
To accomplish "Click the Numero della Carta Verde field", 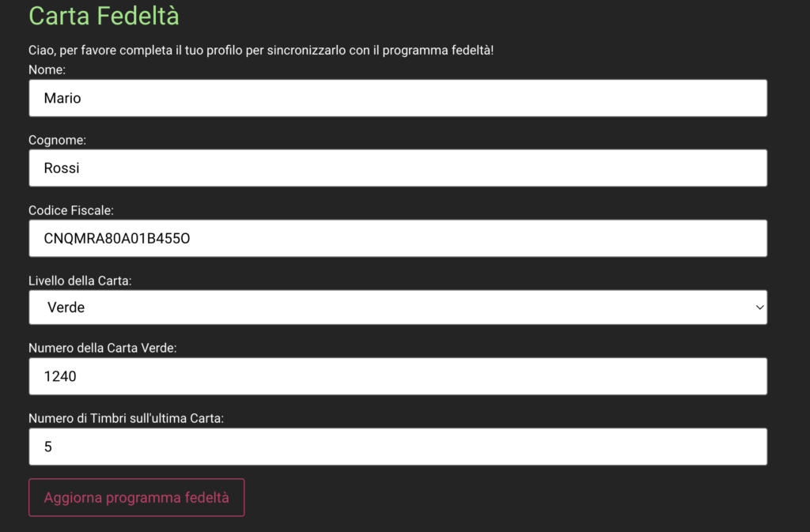I will [397, 376].
